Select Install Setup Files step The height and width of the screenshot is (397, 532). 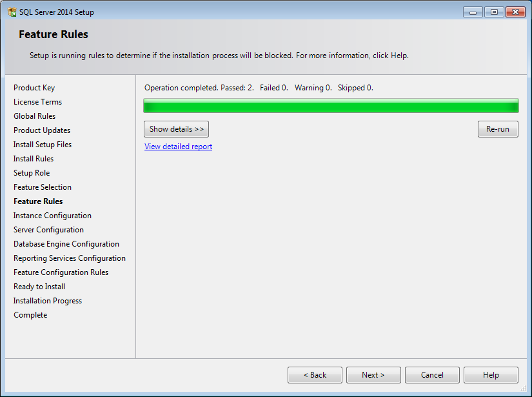(x=43, y=145)
